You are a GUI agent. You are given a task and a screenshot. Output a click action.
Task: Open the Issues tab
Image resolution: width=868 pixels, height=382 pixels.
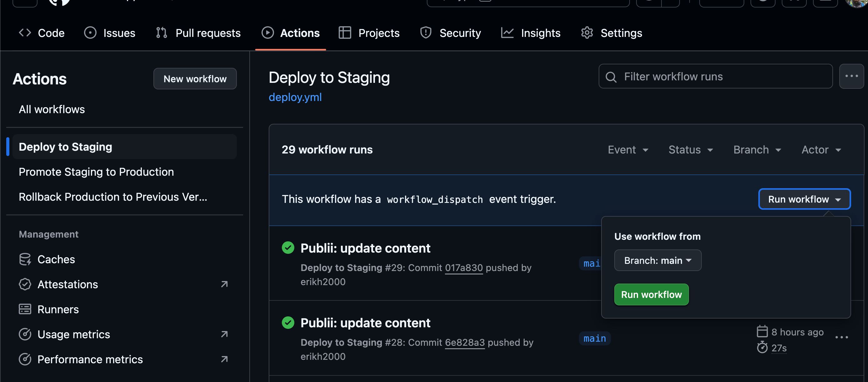pyautogui.click(x=109, y=33)
